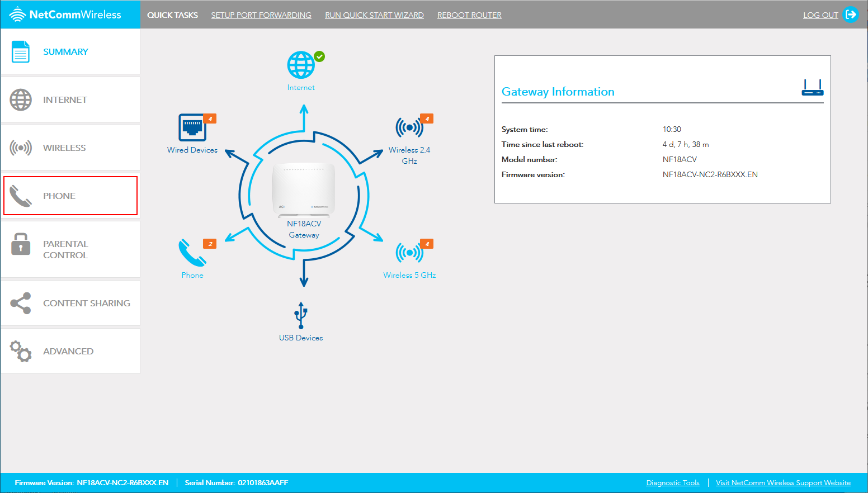The width and height of the screenshot is (868, 493).
Task: Click the uptime value 4 d, 7 h, 38 m
Action: click(x=686, y=144)
